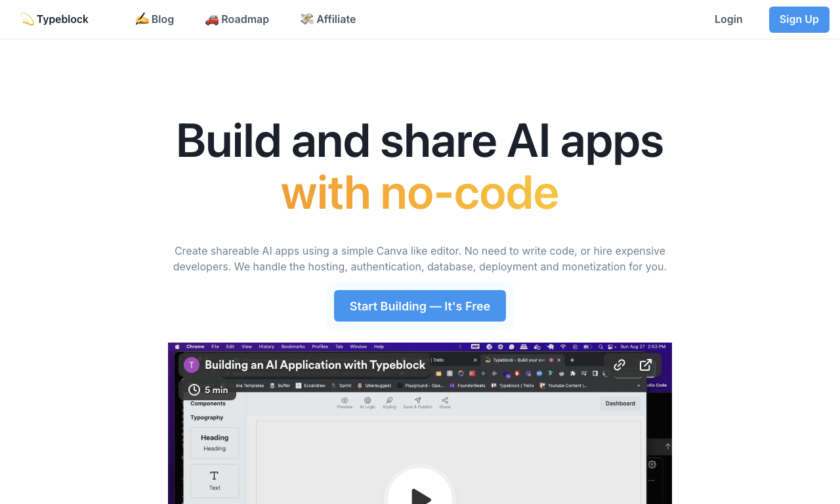Screen dimensions: 840x504
Task: Click the 5 min duration badge
Action: [208, 390]
